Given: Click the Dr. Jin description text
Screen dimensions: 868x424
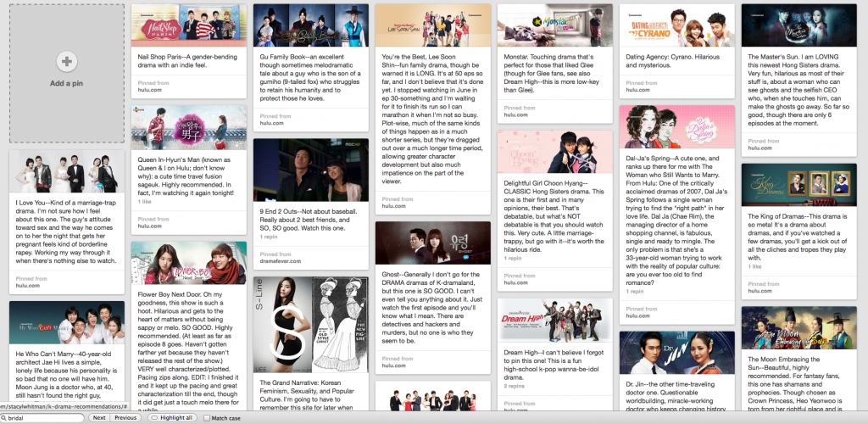Looking at the screenshot, I should click(677, 397).
